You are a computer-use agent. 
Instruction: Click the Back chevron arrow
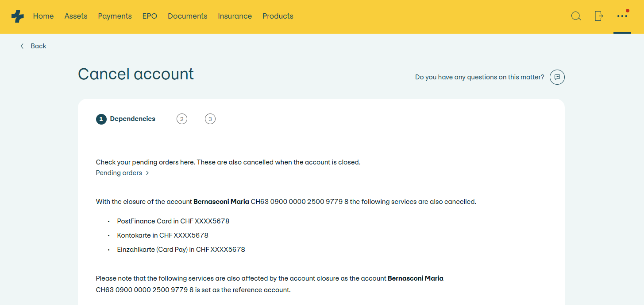click(22, 46)
